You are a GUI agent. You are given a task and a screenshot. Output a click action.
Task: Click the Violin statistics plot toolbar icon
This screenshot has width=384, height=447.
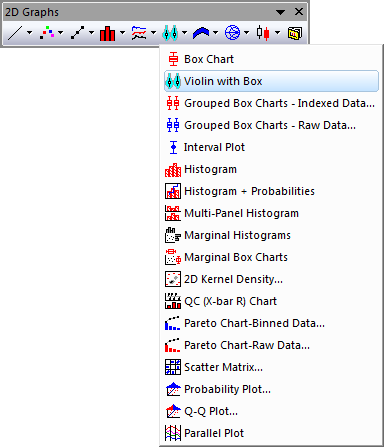[170, 33]
